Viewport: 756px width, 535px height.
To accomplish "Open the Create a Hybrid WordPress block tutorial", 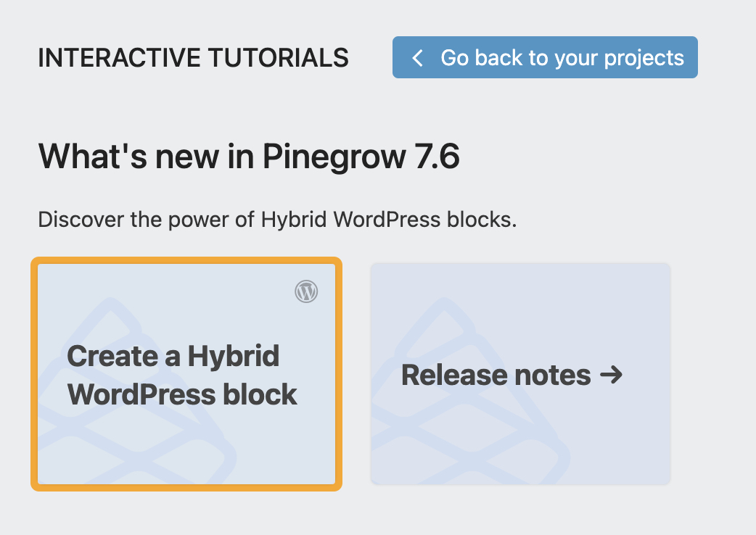I will [x=186, y=374].
